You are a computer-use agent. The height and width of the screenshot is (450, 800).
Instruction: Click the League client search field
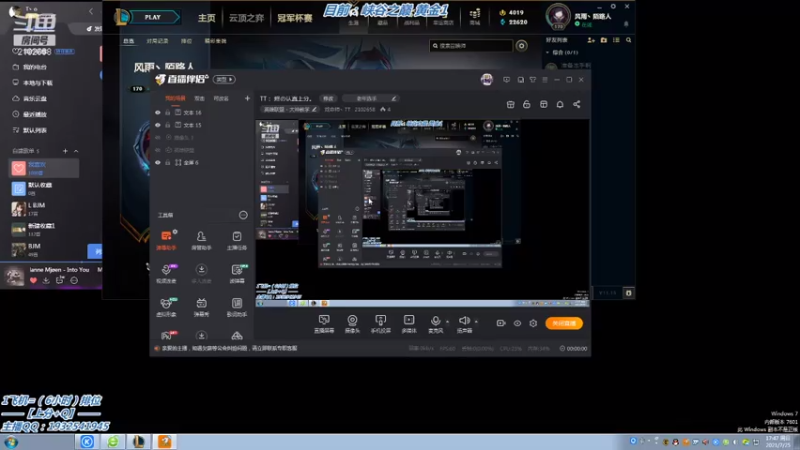click(471, 46)
